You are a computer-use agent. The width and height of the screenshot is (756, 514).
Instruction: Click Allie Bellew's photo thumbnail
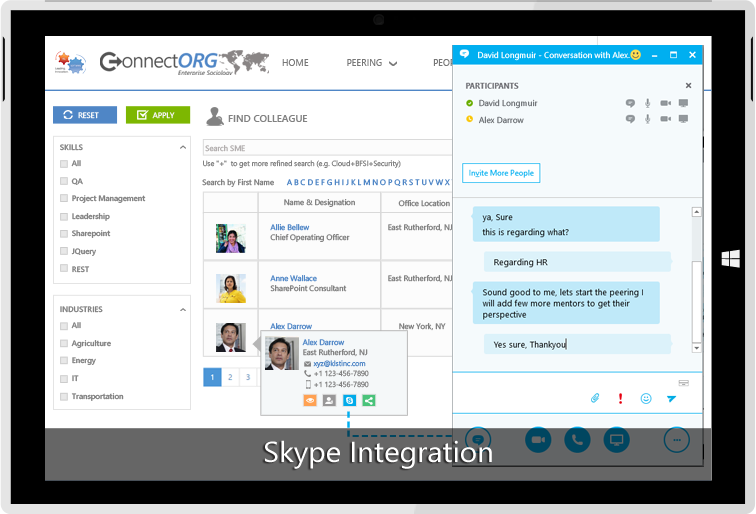231,238
